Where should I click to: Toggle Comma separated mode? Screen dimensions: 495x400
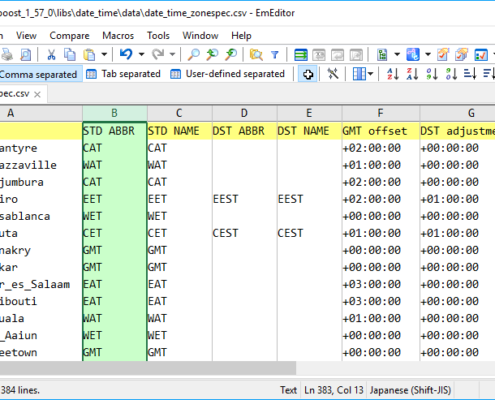(38, 74)
